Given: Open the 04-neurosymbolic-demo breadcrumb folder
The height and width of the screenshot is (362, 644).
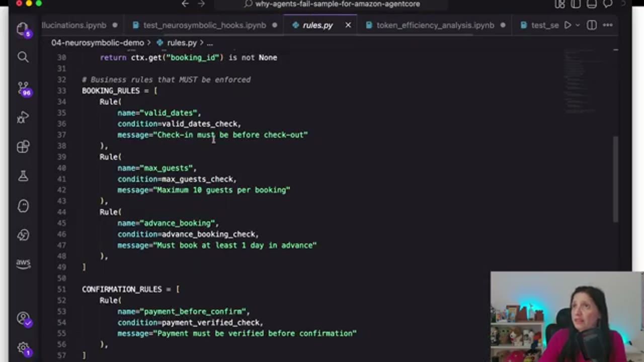Looking at the screenshot, I should point(98,43).
